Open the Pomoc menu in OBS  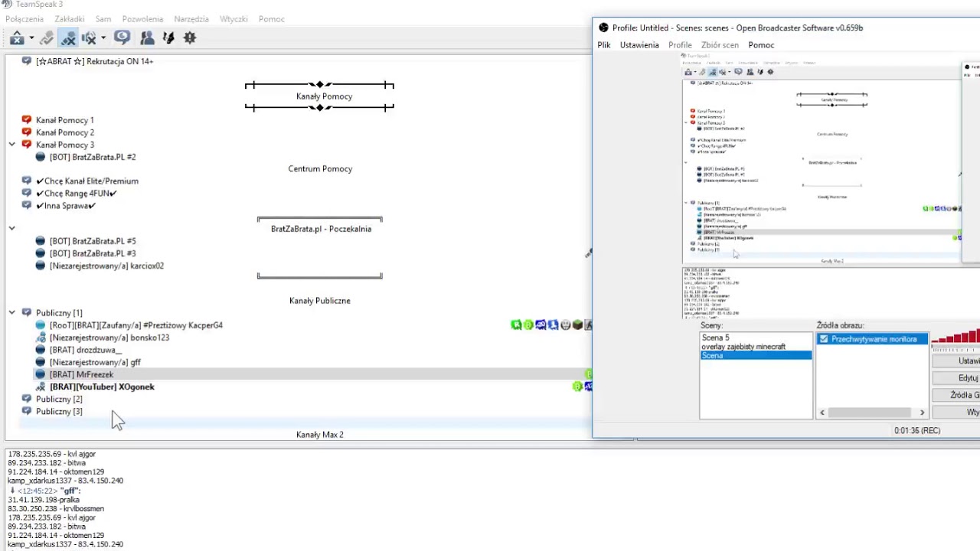point(761,45)
